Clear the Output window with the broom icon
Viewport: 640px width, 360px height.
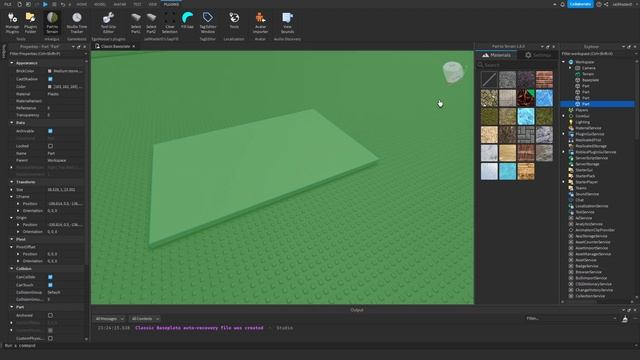click(625, 319)
